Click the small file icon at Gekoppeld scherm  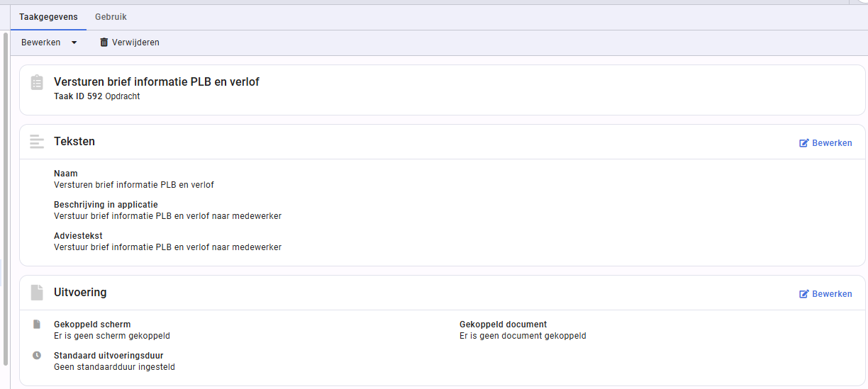pyautogui.click(x=37, y=325)
